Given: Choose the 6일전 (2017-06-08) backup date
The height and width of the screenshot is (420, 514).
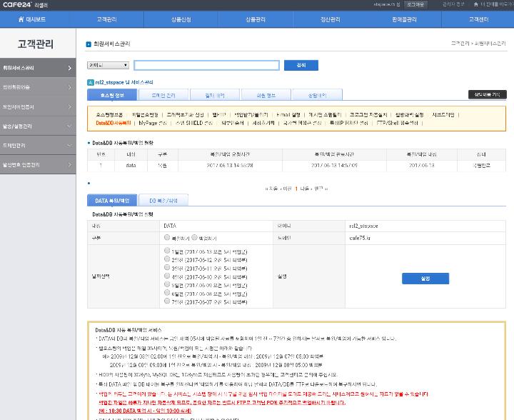Looking at the screenshot, I should click(x=167, y=293).
